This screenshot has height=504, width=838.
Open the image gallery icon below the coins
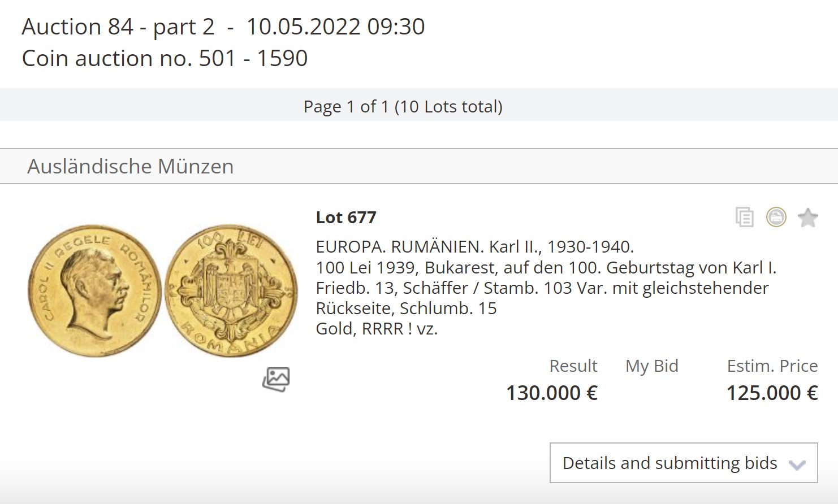point(276,379)
